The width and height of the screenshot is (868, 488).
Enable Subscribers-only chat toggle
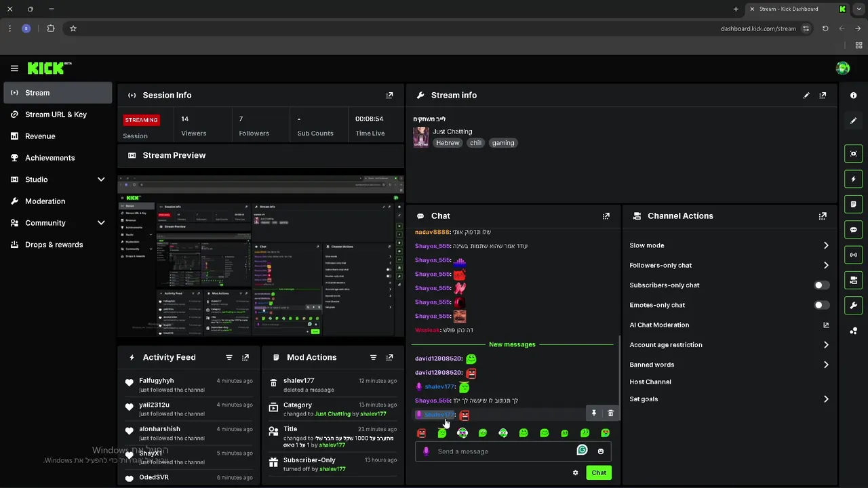821,285
